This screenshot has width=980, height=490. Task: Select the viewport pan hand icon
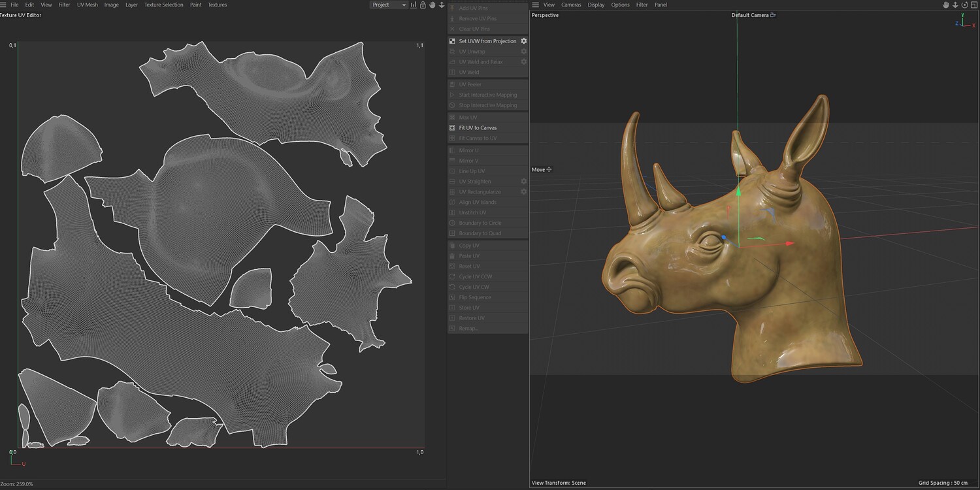click(946, 5)
